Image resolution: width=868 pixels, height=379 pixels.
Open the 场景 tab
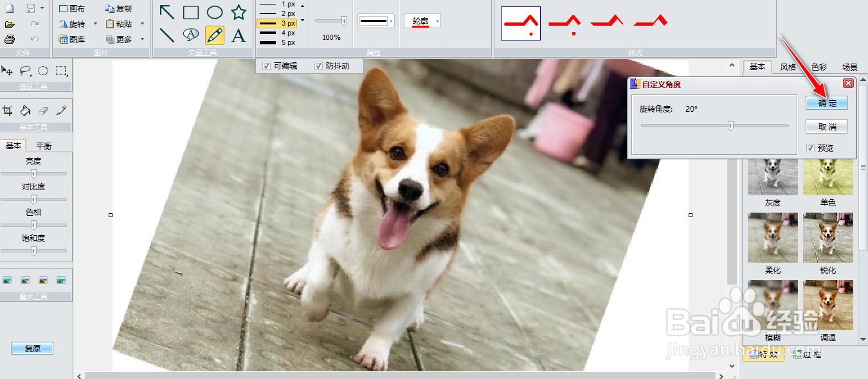click(850, 67)
